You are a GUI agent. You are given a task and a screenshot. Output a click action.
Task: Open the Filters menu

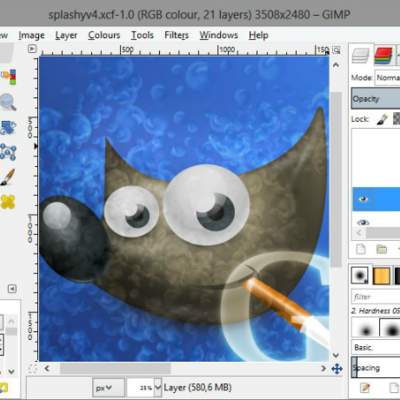click(x=176, y=35)
